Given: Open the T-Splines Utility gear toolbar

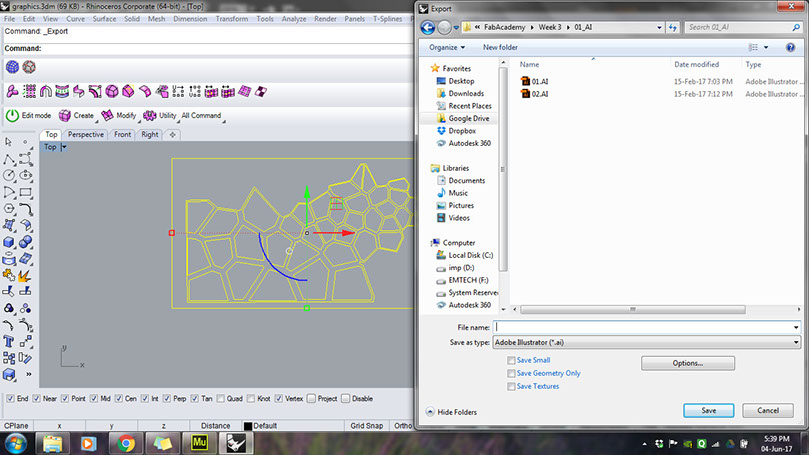Looking at the screenshot, I should [x=160, y=116].
